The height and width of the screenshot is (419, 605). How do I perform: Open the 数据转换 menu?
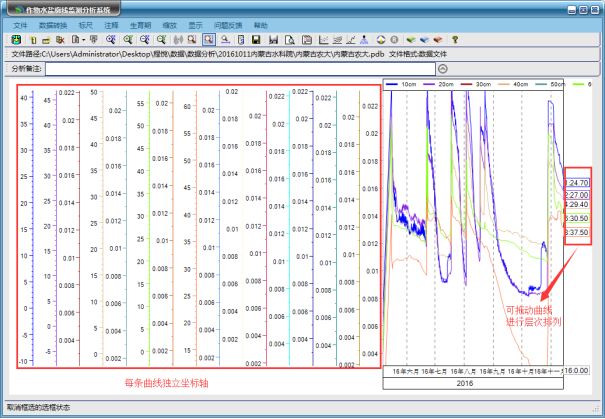click(53, 25)
